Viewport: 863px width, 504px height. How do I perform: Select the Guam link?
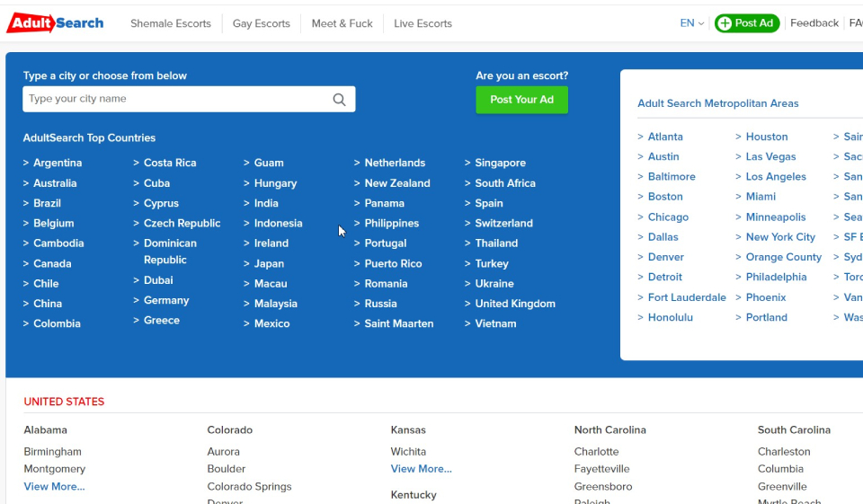[269, 163]
